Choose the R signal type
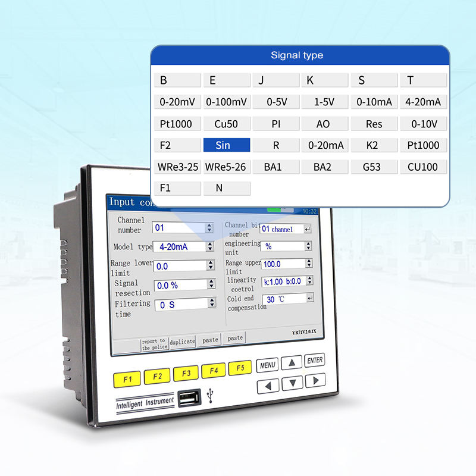Screen dimensions: 476x476 pos(276,145)
